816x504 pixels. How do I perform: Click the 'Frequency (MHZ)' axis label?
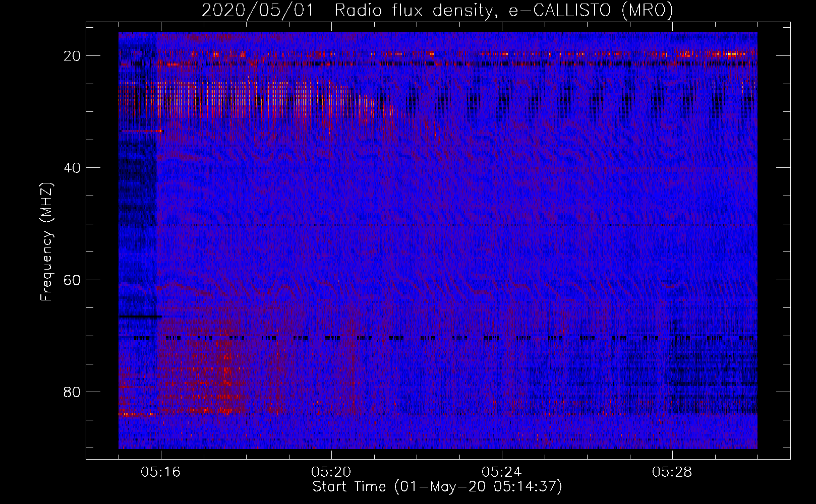pyautogui.click(x=46, y=242)
